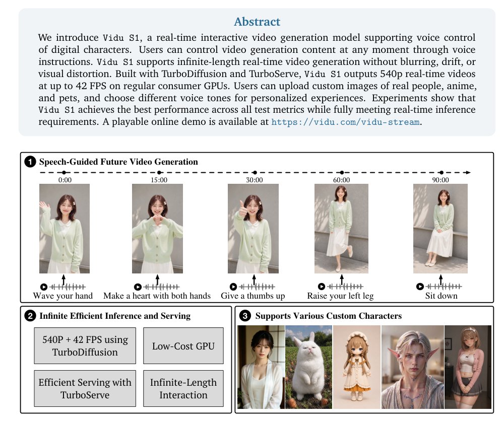Click the number 1 circle icon
Image resolution: width=504 pixels, height=423 pixels.
coord(30,162)
